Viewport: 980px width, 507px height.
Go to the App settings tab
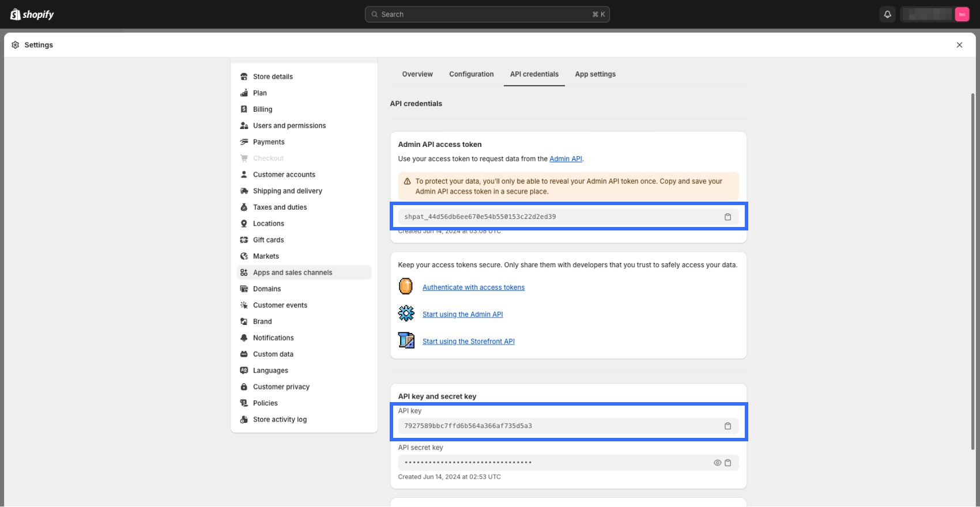(x=595, y=74)
